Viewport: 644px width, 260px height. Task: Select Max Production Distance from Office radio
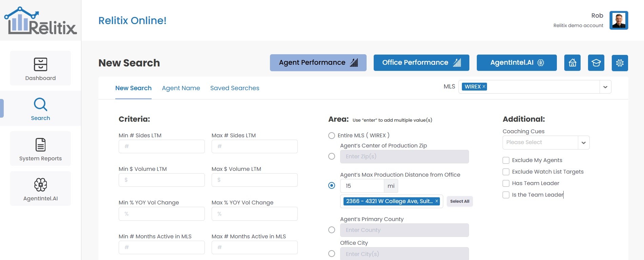pyautogui.click(x=332, y=185)
